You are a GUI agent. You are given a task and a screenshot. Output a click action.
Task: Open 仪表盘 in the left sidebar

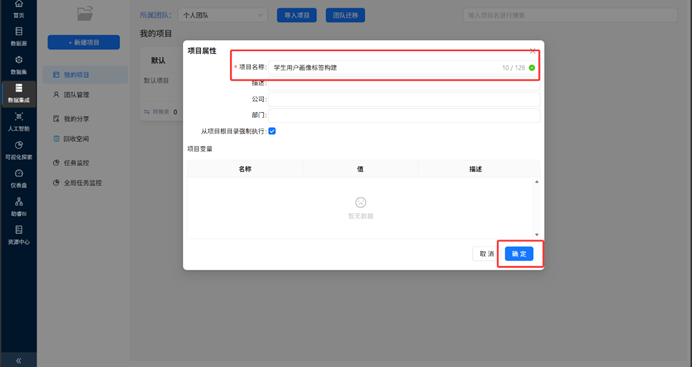19,178
